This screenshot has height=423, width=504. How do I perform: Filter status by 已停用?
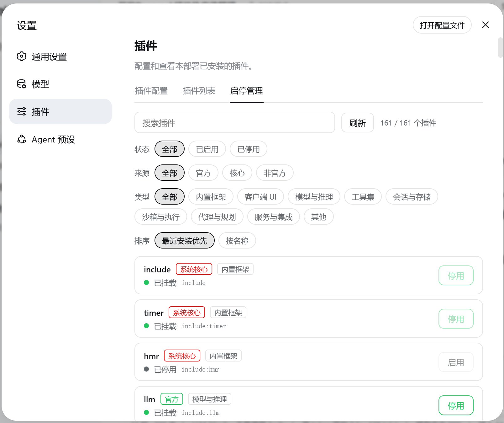249,149
